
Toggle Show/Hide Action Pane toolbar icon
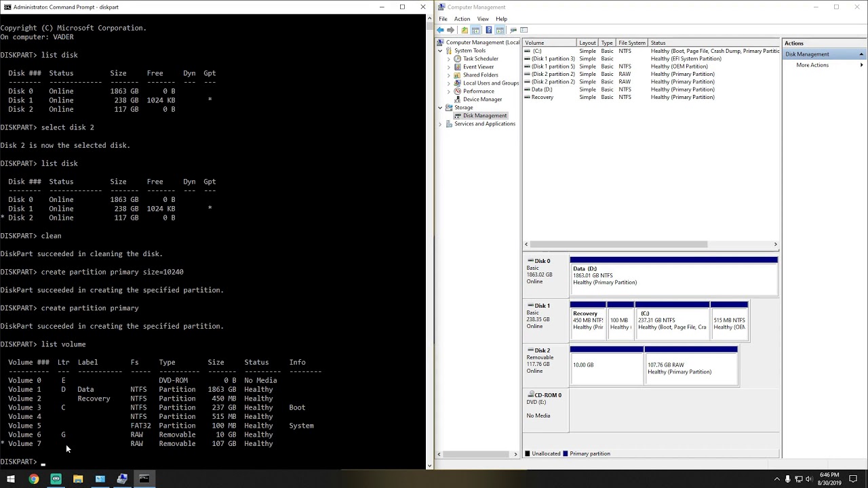[500, 30]
